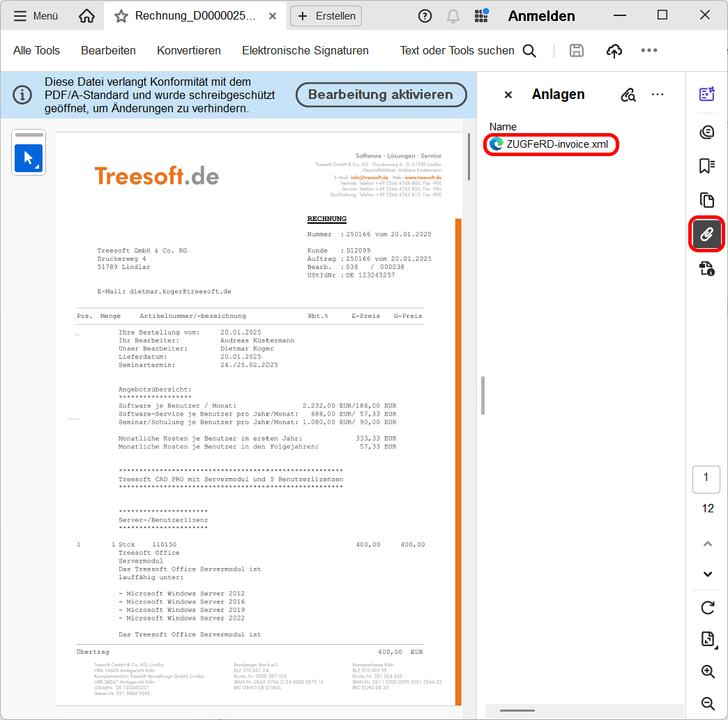Click the AI Assistant icon in right sidebar
The image size is (728, 720).
[x=707, y=94]
